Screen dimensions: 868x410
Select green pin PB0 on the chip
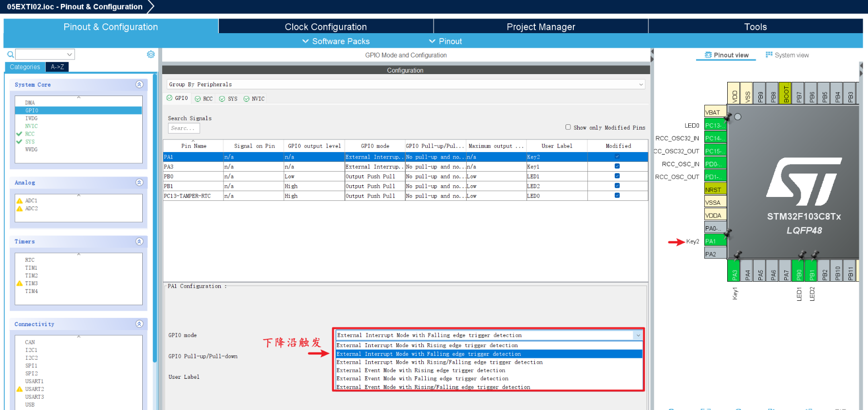pyautogui.click(x=799, y=271)
